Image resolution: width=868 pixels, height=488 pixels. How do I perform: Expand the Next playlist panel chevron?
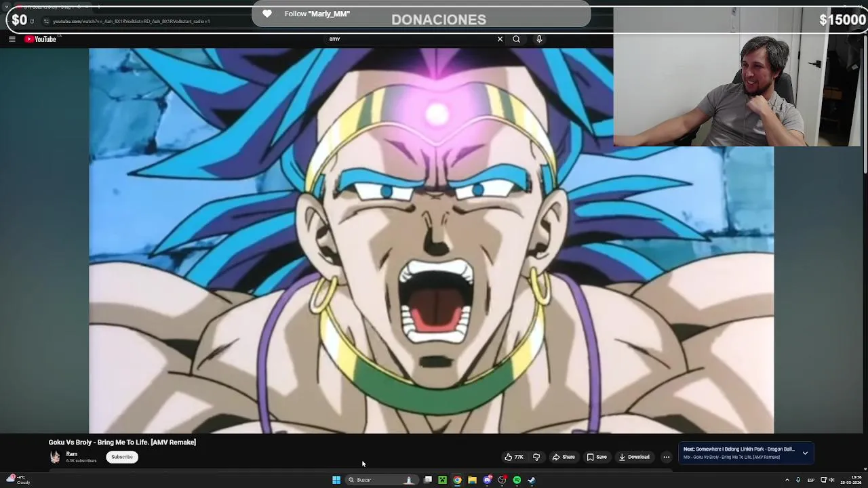805,453
